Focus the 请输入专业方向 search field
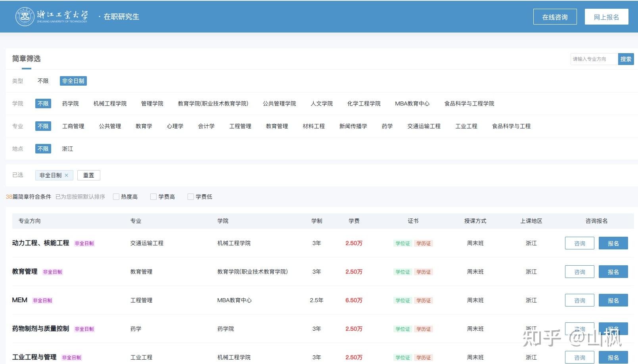 pos(594,59)
